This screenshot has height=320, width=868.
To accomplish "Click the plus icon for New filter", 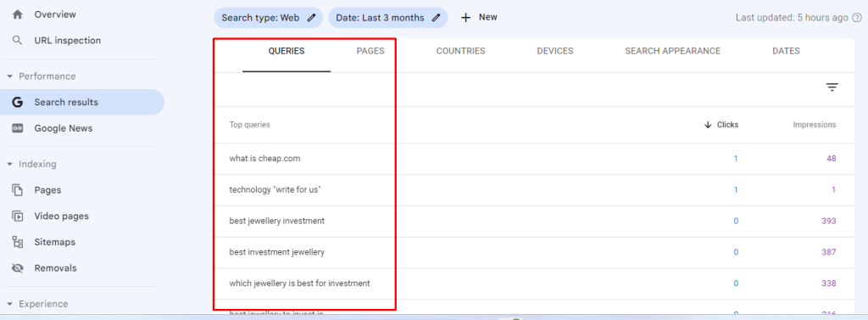I will click(x=466, y=18).
